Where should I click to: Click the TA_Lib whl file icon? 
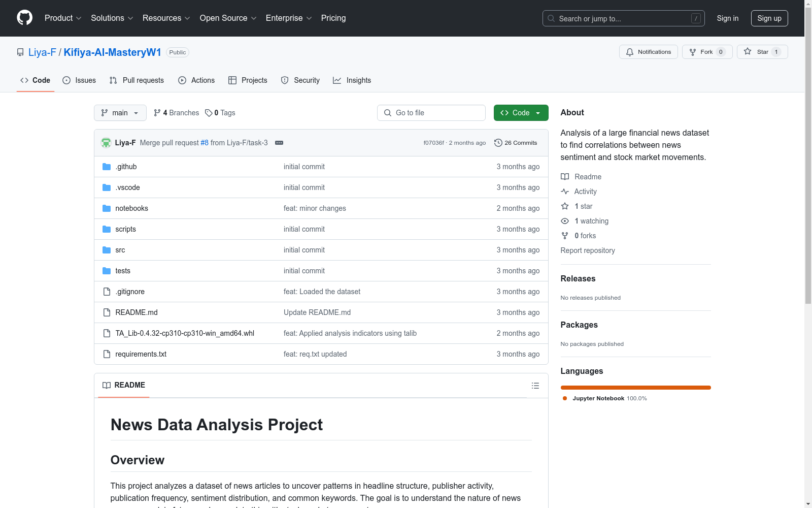pos(107,333)
